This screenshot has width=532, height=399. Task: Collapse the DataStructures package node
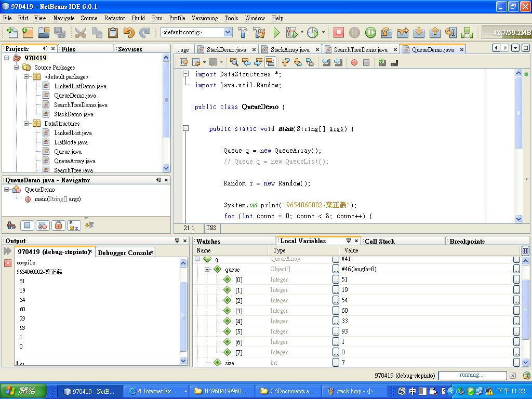(26, 124)
